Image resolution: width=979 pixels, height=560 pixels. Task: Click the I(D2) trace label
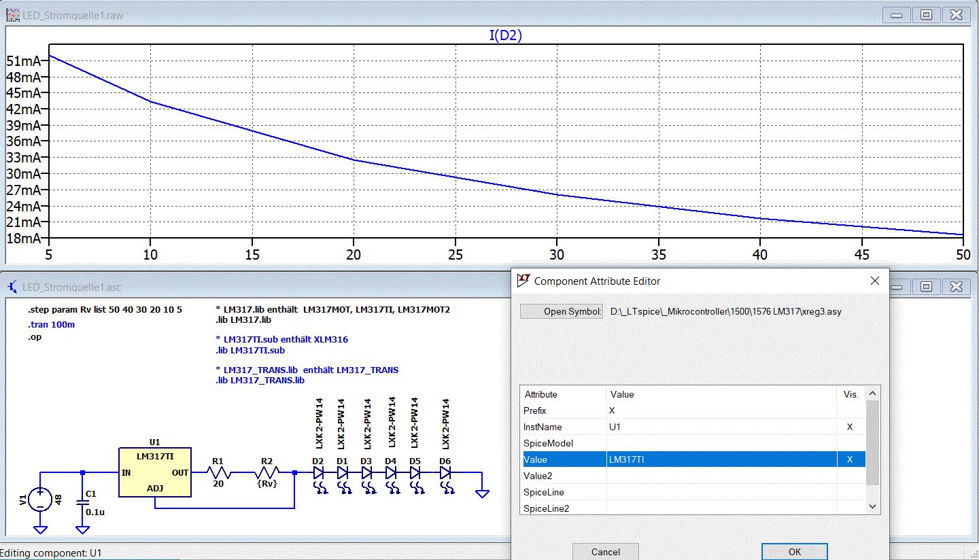(x=505, y=36)
